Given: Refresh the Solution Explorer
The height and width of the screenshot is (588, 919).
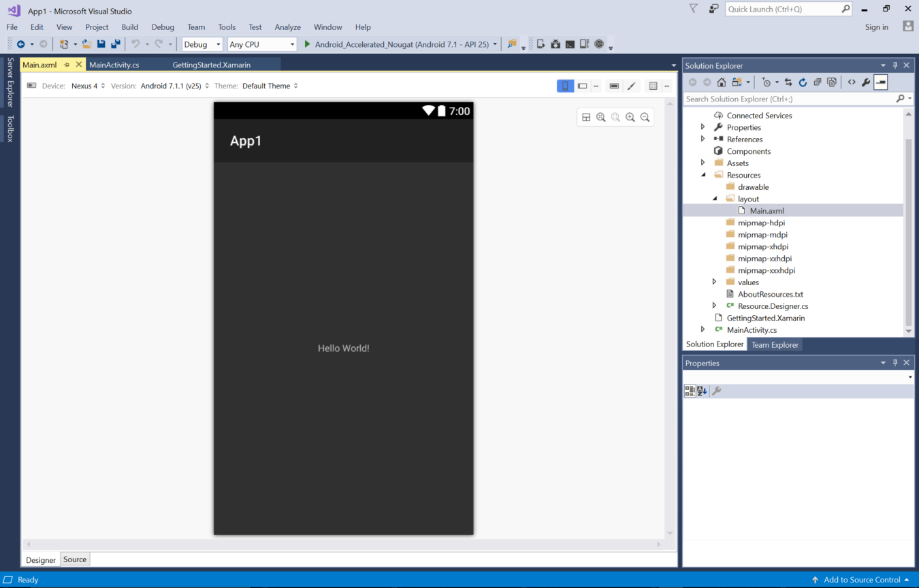Looking at the screenshot, I should [803, 82].
